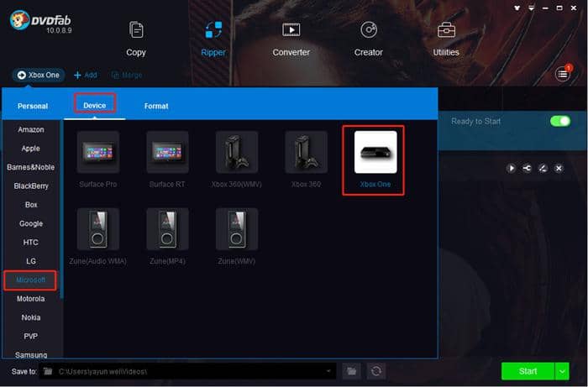Select Nokia brand entry

(x=31, y=317)
